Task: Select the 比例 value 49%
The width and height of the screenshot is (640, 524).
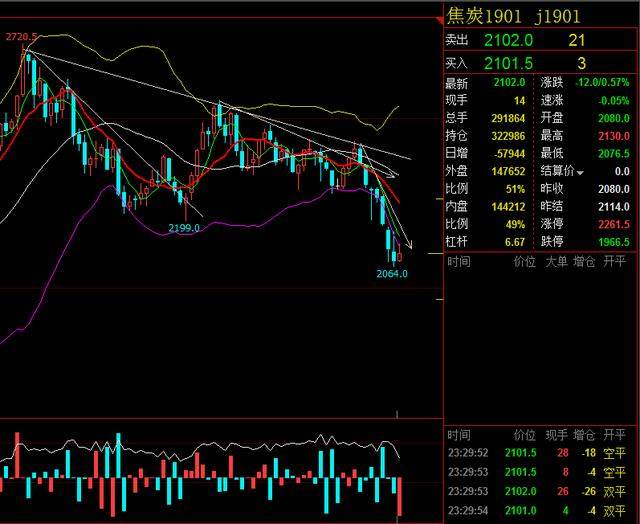Action: coord(516,224)
